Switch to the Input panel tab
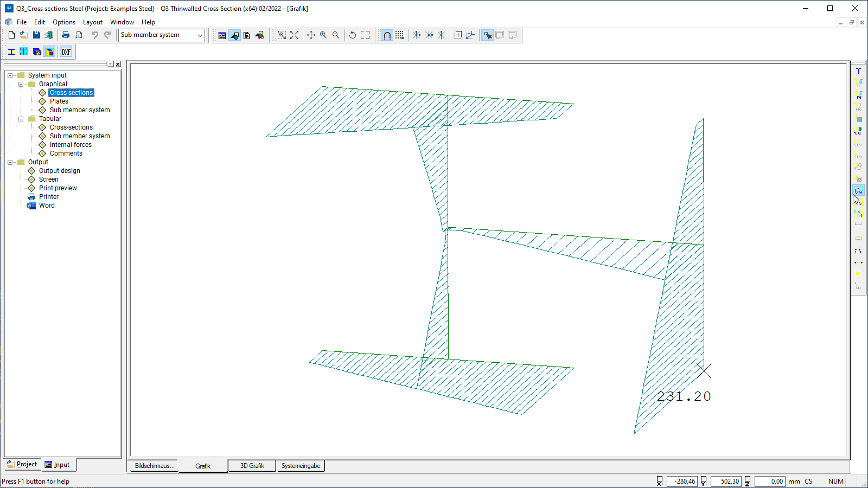The image size is (868, 488). 58,465
